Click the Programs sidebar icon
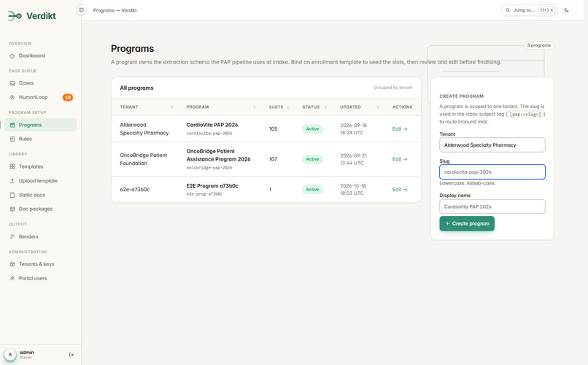The height and width of the screenshot is (365, 588). (12, 126)
